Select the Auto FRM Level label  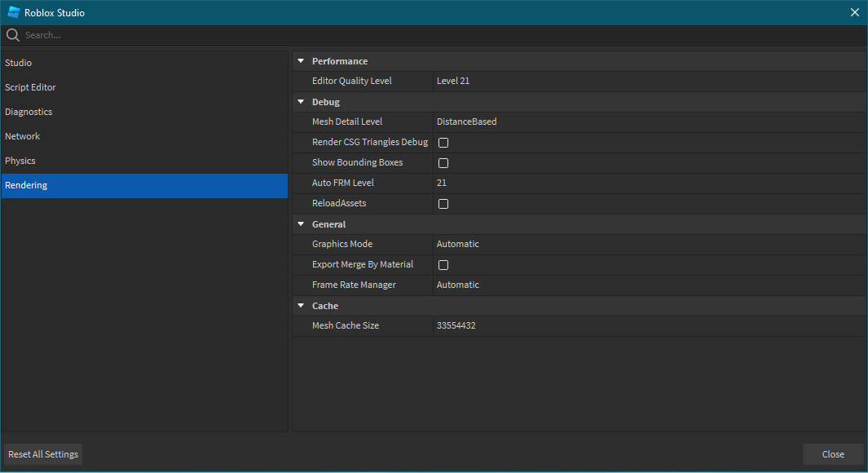tap(342, 183)
